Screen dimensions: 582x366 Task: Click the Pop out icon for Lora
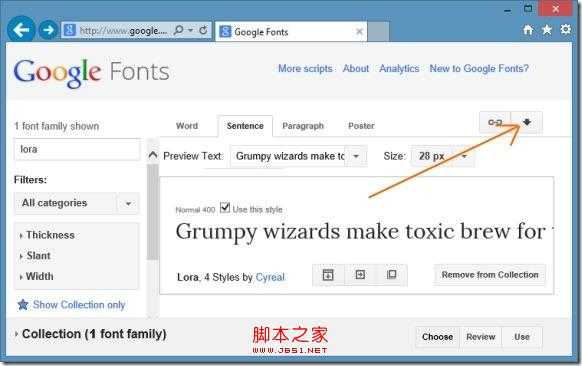pos(391,275)
